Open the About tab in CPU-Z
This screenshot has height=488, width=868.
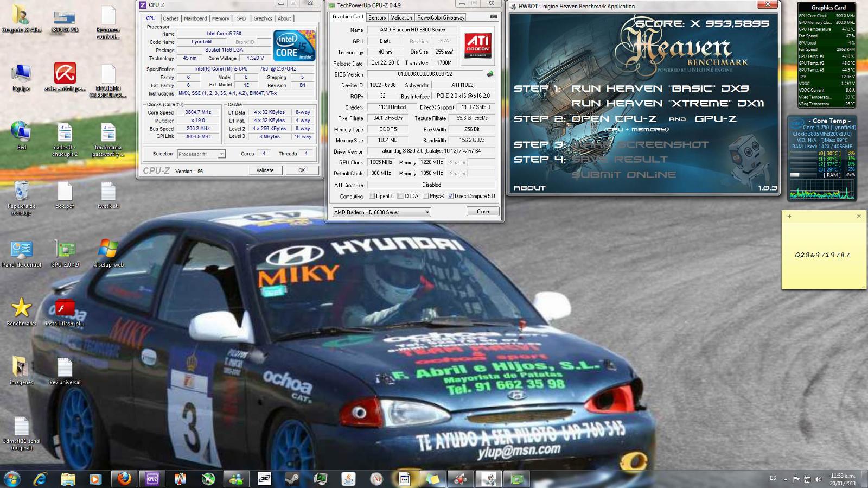point(284,18)
